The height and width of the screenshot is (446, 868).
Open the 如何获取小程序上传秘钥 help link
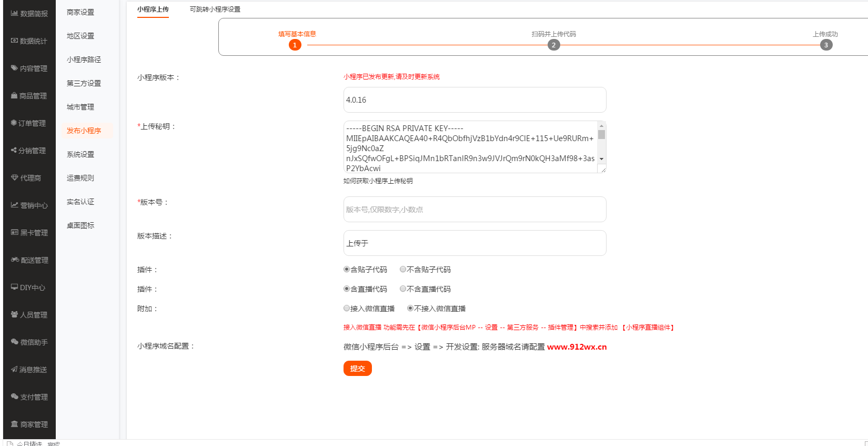378,181
